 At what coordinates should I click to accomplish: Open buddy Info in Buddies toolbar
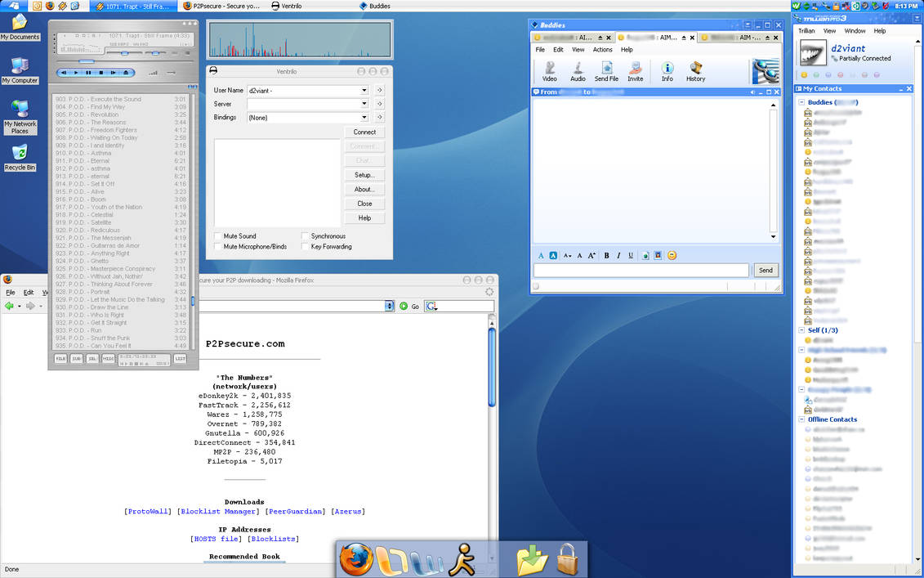click(x=667, y=71)
